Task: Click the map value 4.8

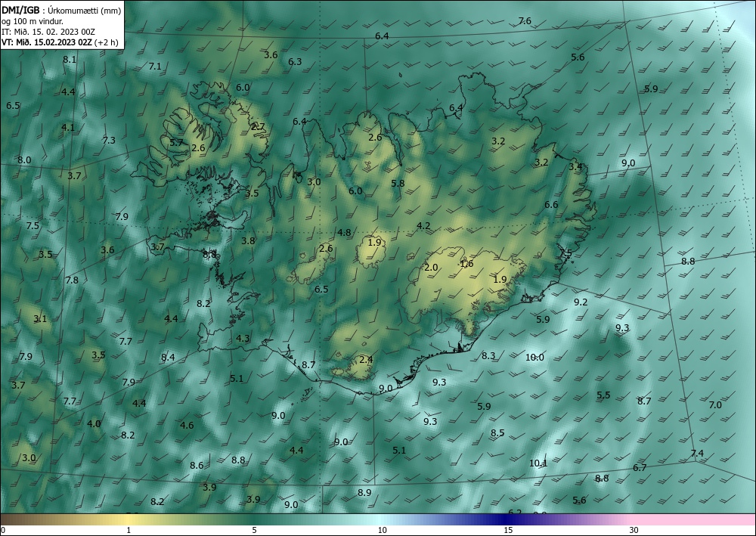Action: [344, 233]
